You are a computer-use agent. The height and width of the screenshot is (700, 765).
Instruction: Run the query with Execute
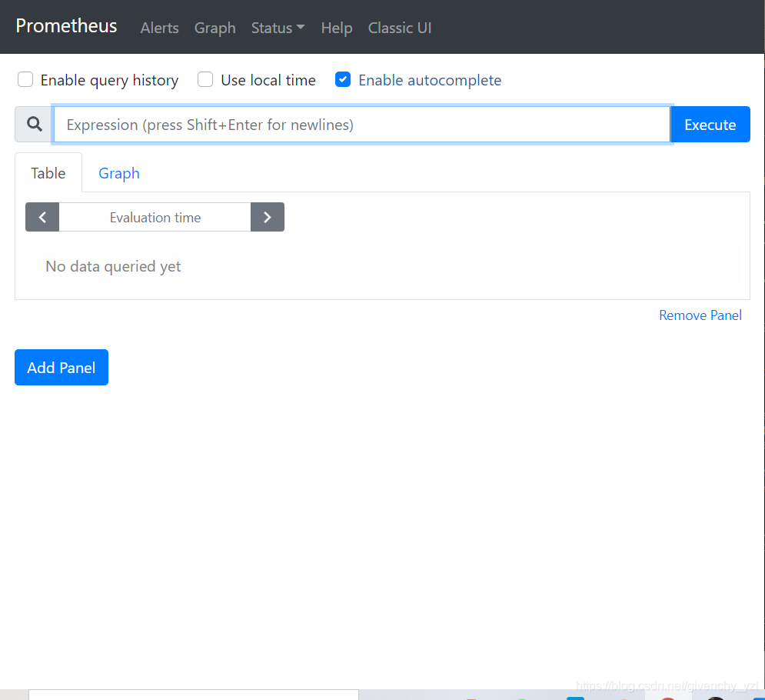click(x=710, y=125)
